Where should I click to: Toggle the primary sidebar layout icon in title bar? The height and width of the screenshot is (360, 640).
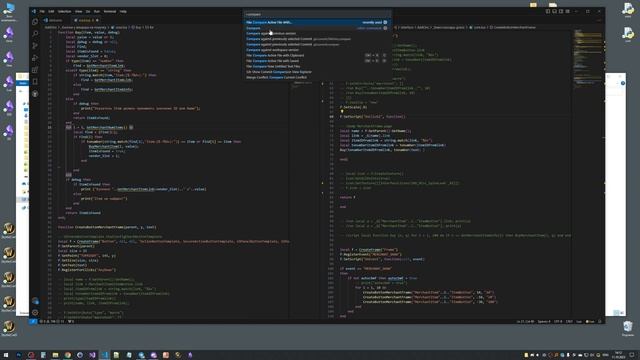click(548, 11)
